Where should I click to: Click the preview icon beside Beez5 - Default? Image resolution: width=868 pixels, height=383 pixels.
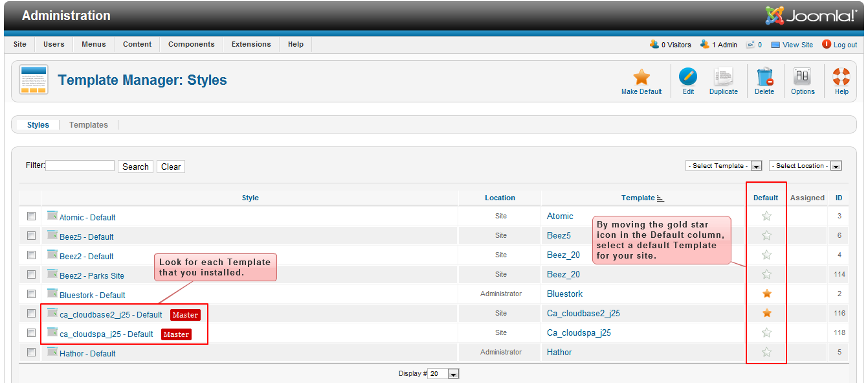pos(52,235)
